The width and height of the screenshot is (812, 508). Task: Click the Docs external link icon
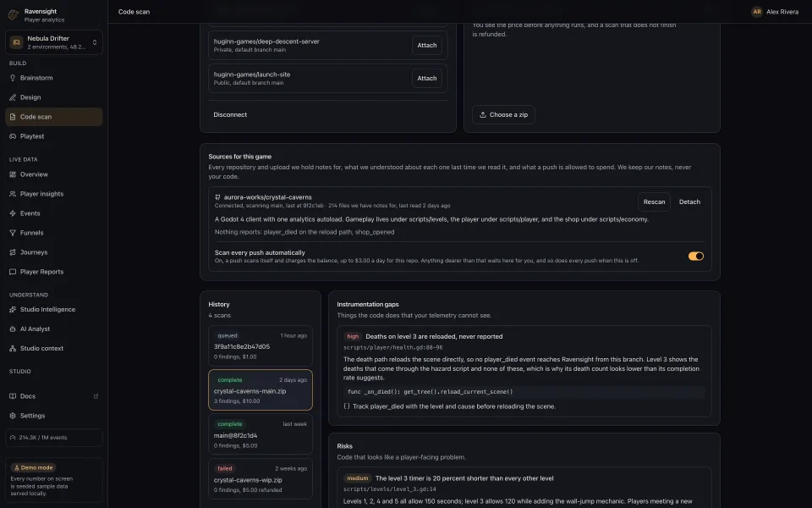[x=96, y=396]
